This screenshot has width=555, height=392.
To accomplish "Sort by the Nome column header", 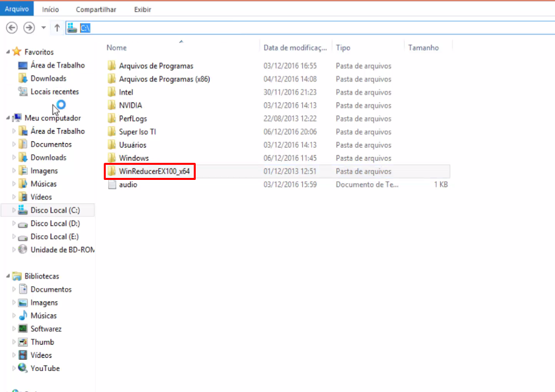I will tap(116, 48).
